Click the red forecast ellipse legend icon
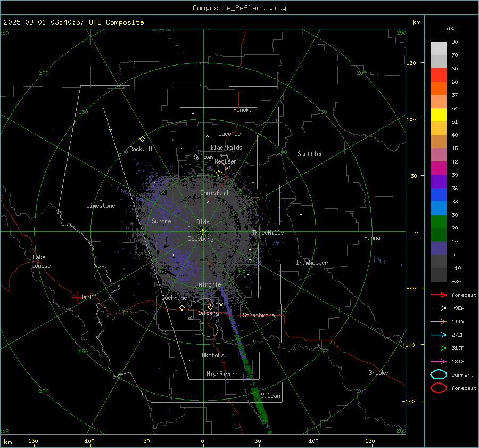479x448 pixels. coord(439,388)
